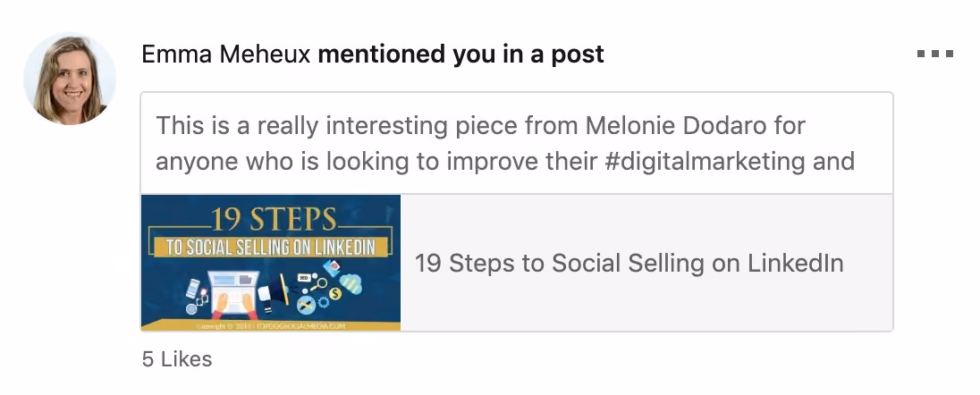Open Emma Meheux's name link
Viewport: 980px width, 395px height.
pos(225,55)
